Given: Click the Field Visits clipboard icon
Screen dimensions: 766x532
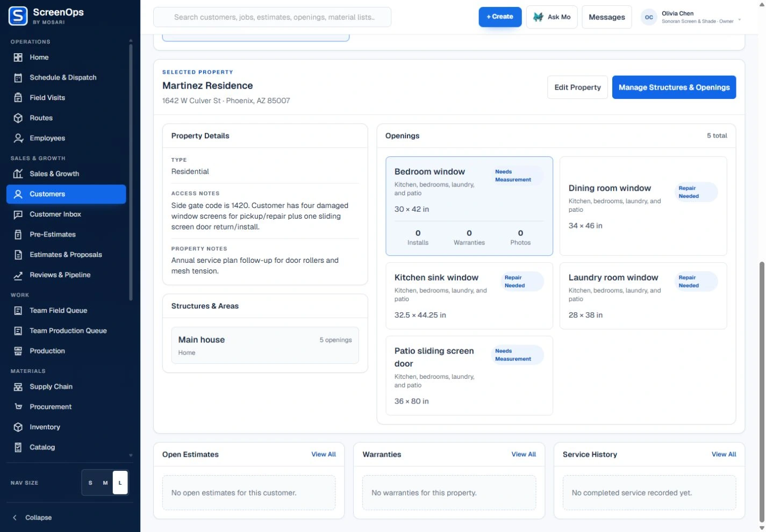Looking at the screenshot, I should click(18, 98).
